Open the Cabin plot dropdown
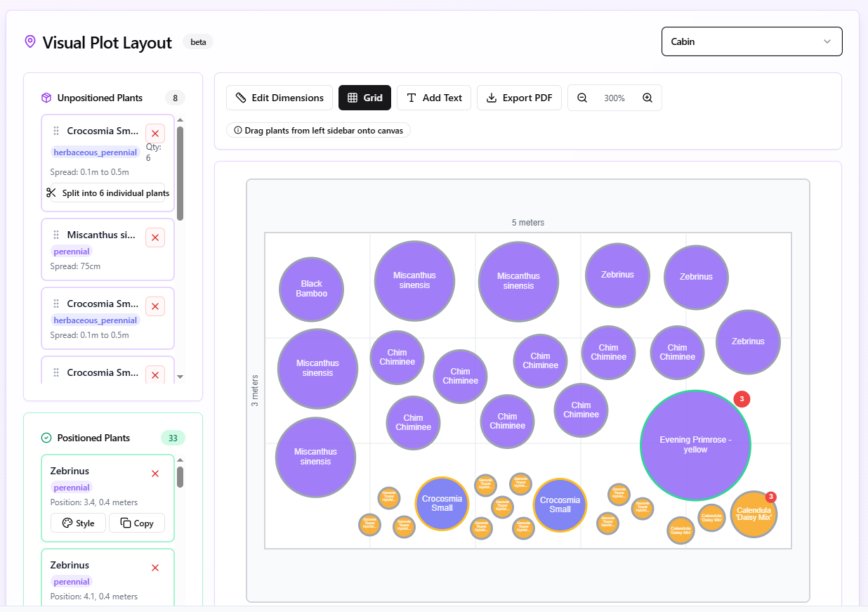The height and width of the screenshot is (612, 868). coord(751,41)
